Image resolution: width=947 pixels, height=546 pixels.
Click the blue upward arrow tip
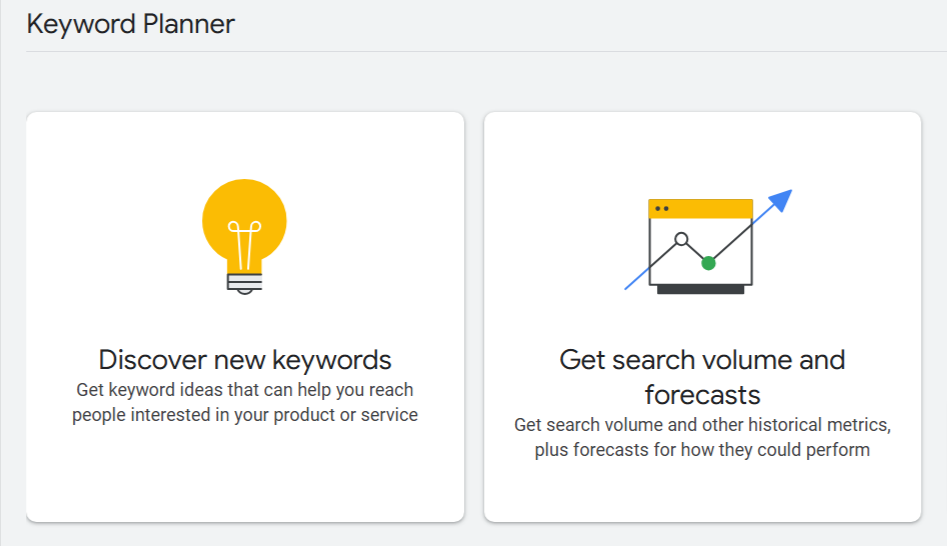coord(781,201)
